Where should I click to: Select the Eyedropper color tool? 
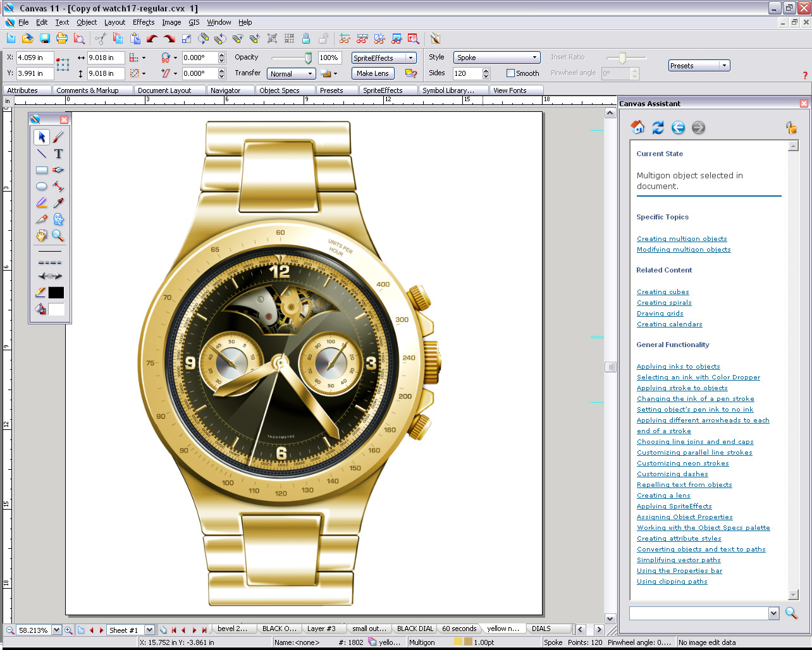pos(58,203)
